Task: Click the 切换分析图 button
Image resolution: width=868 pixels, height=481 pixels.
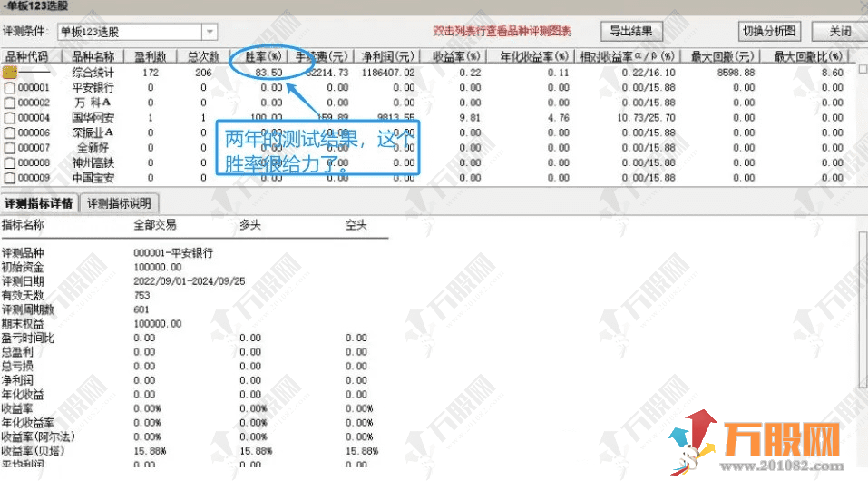Action: (769, 31)
